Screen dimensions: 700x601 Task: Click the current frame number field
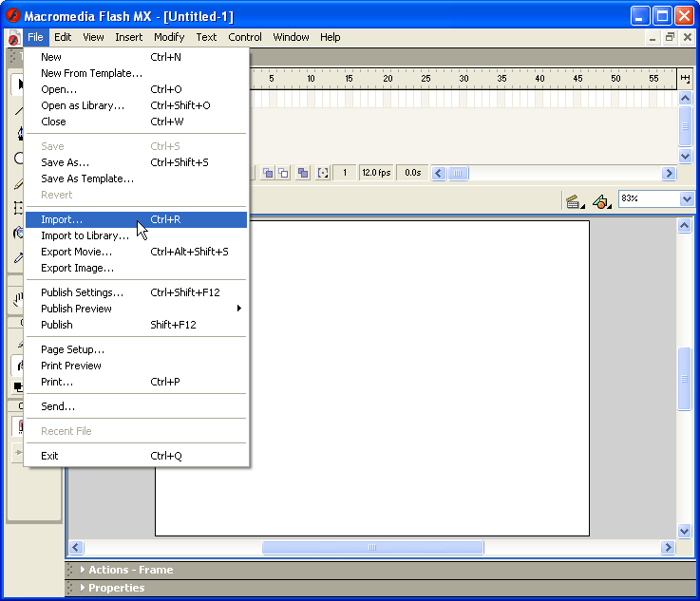click(345, 173)
